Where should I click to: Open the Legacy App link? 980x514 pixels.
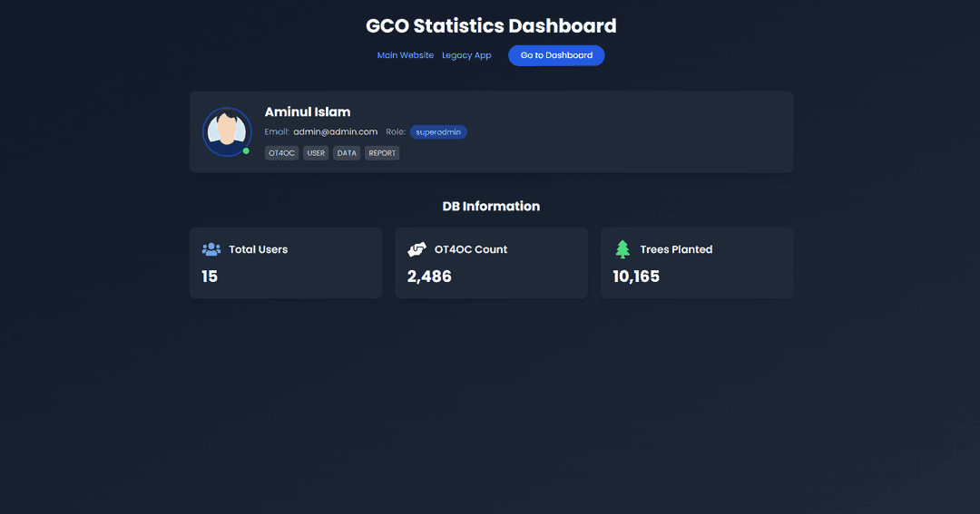coord(466,55)
